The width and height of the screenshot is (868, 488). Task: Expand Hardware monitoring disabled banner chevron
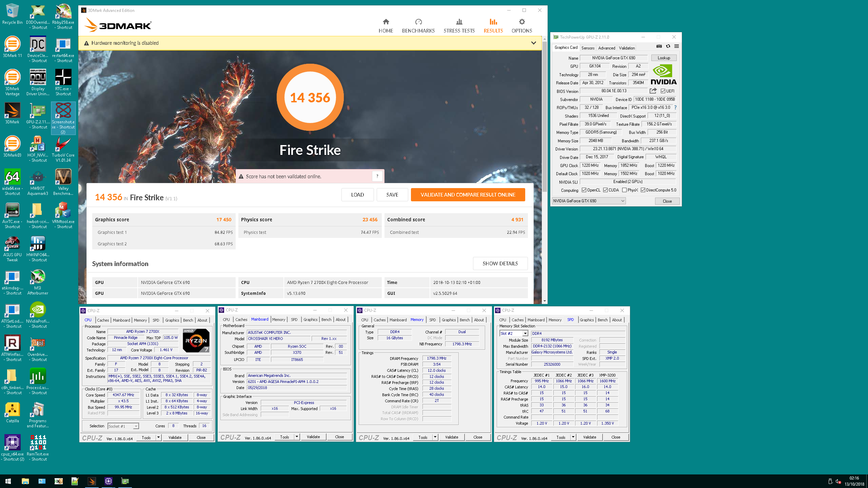533,43
